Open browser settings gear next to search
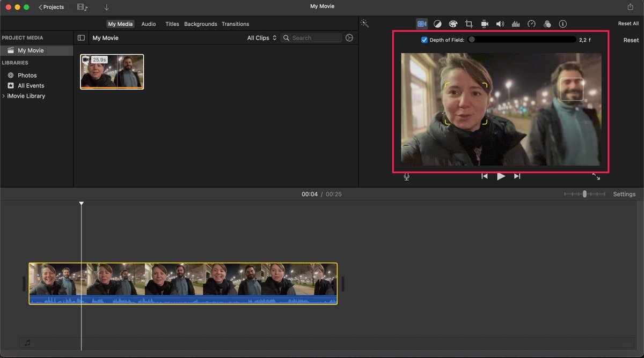Screen dimensions: 644x358 [x=349, y=38]
